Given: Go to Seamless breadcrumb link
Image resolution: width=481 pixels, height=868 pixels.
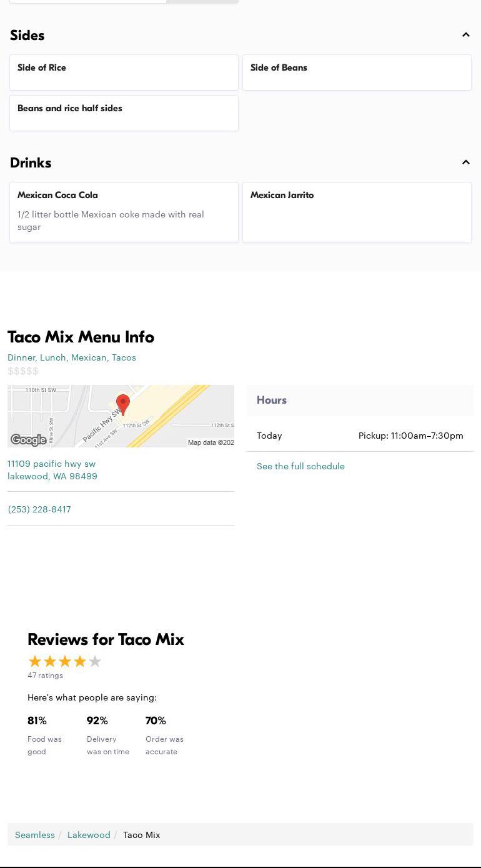Looking at the screenshot, I should pyautogui.click(x=35, y=835).
